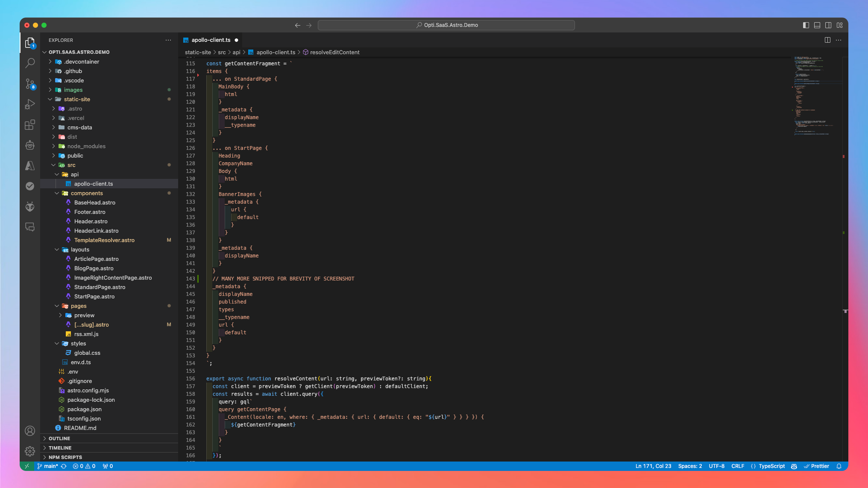Click UTF-8 encoding in status bar

716,466
